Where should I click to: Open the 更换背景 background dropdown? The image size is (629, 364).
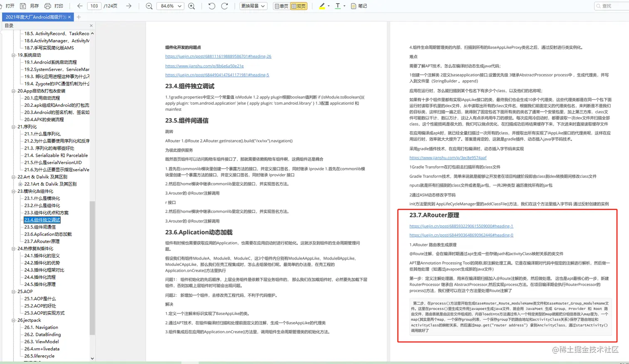253,6
